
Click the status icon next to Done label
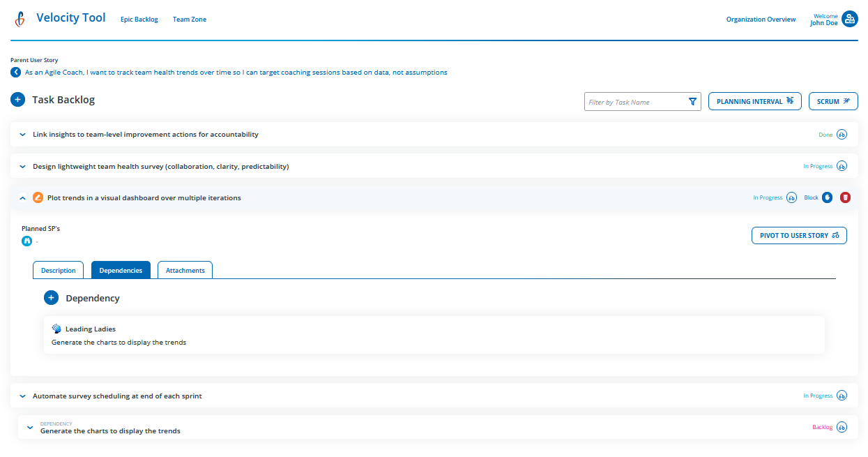pos(842,134)
